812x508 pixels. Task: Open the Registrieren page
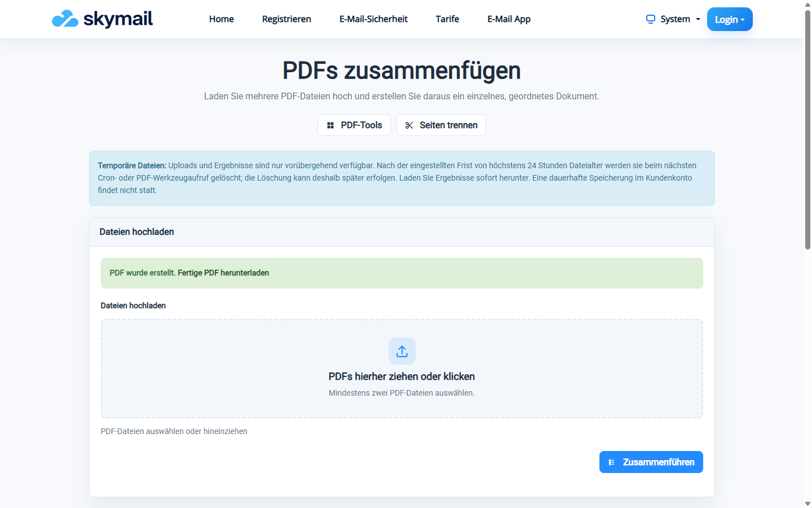[x=286, y=19]
